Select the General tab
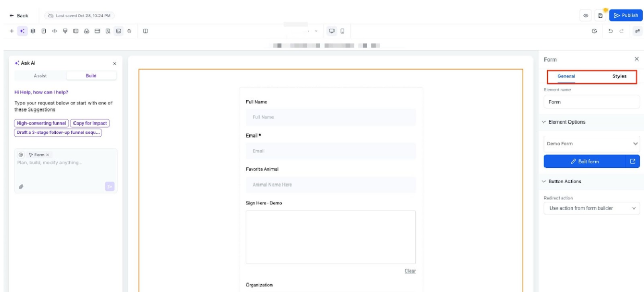This screenshot has width=644, height=295. (x=566, y=76)
